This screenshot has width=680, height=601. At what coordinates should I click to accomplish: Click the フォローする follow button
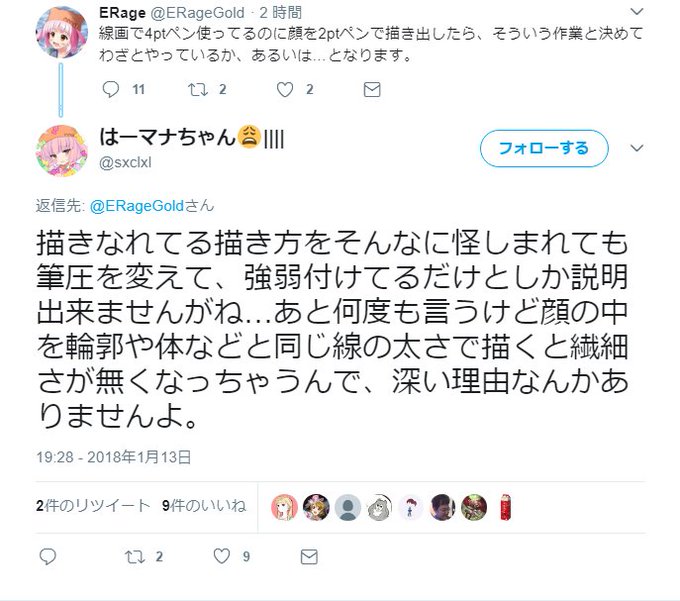click(x=544, y=148)
